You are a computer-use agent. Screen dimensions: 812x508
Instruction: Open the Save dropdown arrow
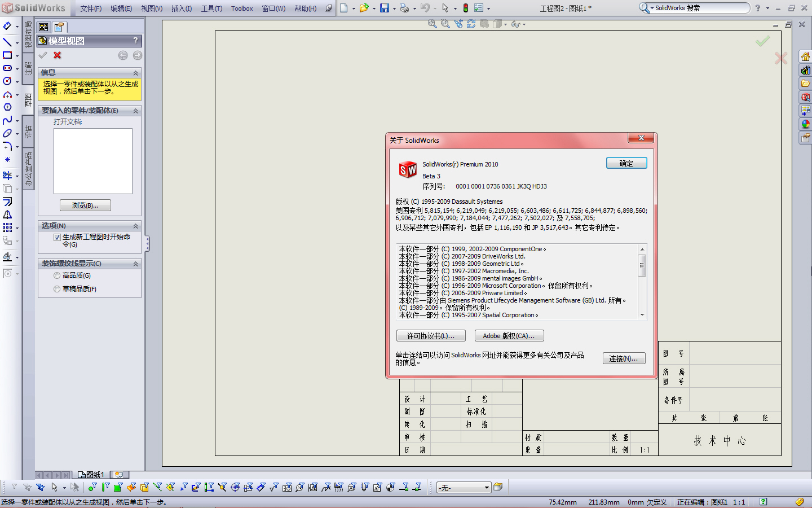[x=394, y=8]
